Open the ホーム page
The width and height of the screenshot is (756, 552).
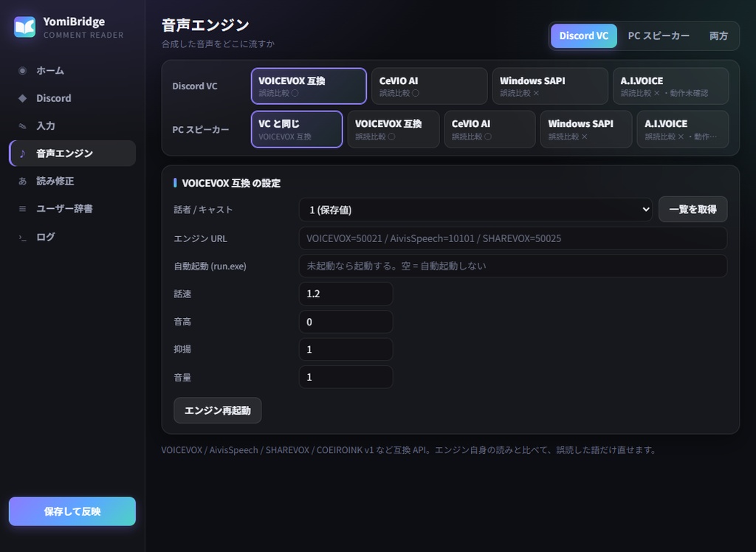pyautogui.click(x=72, y=71)
